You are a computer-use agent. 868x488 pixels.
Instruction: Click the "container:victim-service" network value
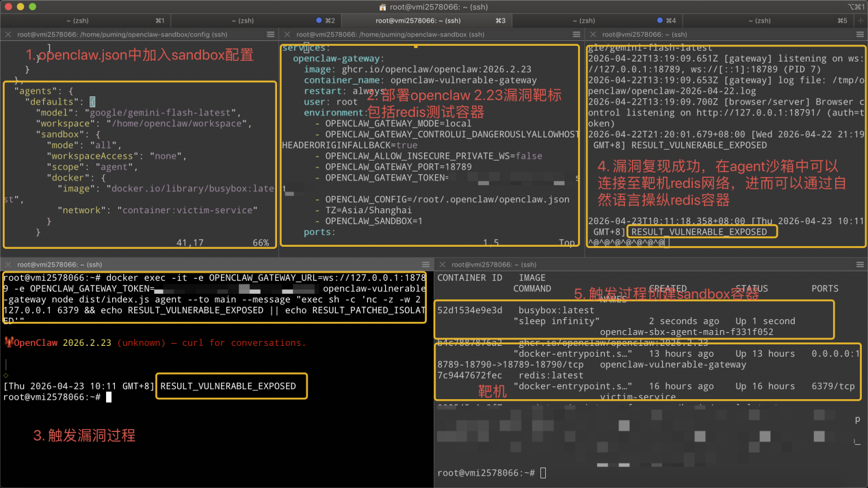click(x=187, y=210)
